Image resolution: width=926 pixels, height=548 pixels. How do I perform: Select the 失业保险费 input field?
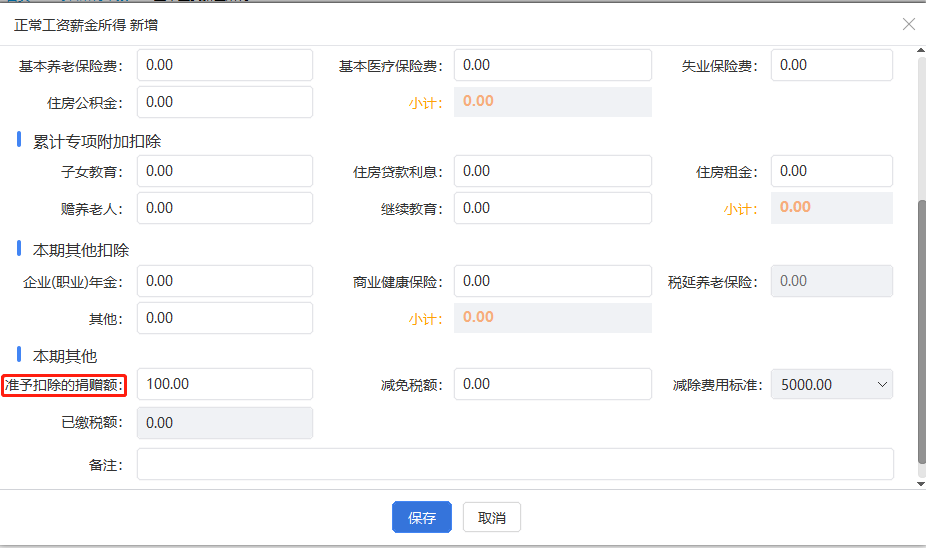coord(832,65)
